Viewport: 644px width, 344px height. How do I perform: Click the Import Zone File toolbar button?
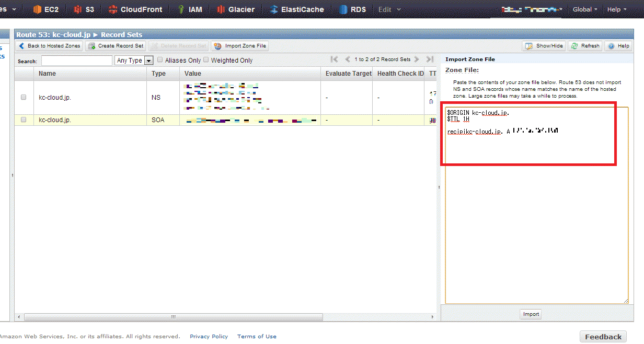(x=240, y=46)
